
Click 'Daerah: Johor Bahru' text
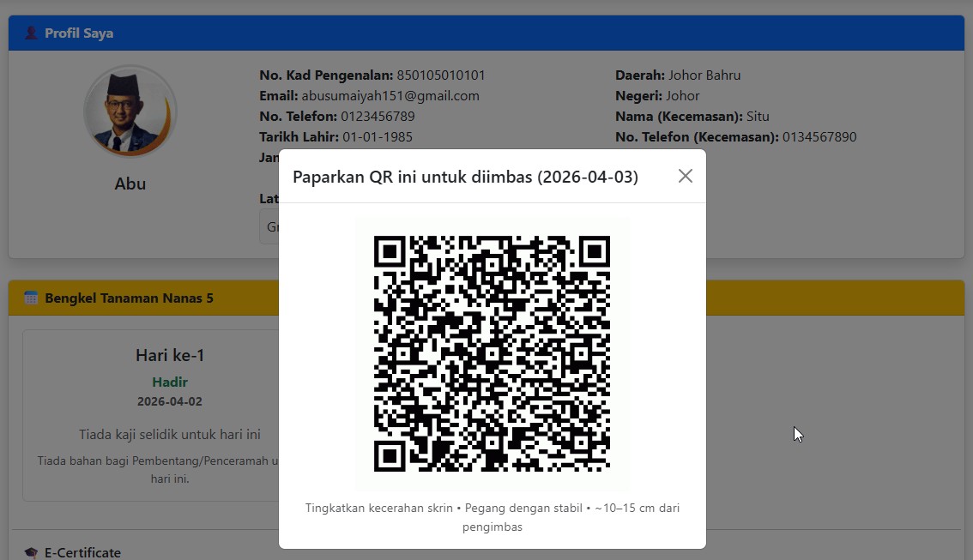click(x=678, y=75)
